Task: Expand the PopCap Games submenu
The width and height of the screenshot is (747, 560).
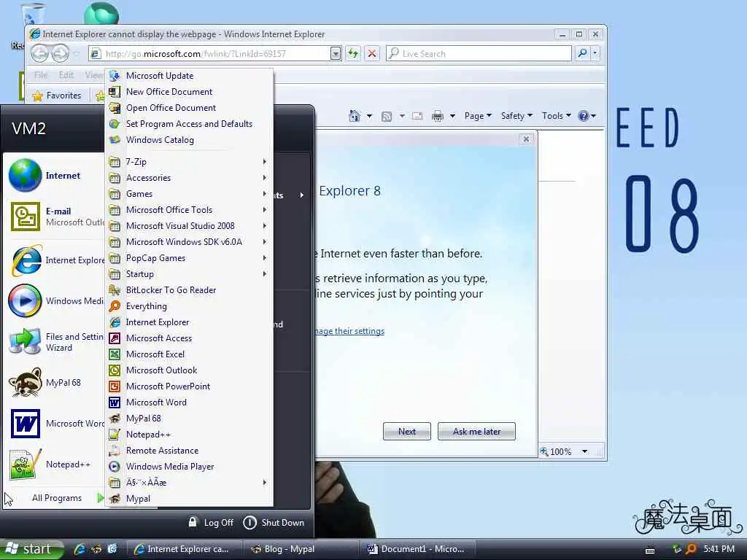Action: [x=189, y=258]
